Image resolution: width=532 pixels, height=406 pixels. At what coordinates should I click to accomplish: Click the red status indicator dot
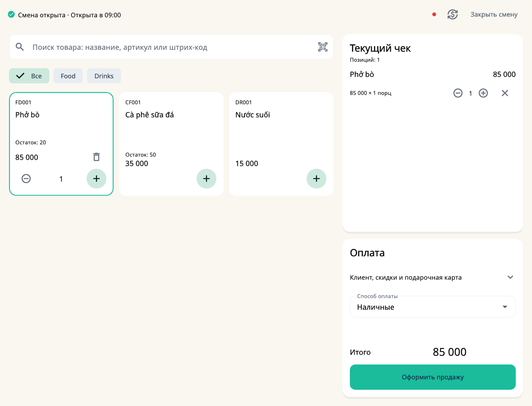pos(434,14)
